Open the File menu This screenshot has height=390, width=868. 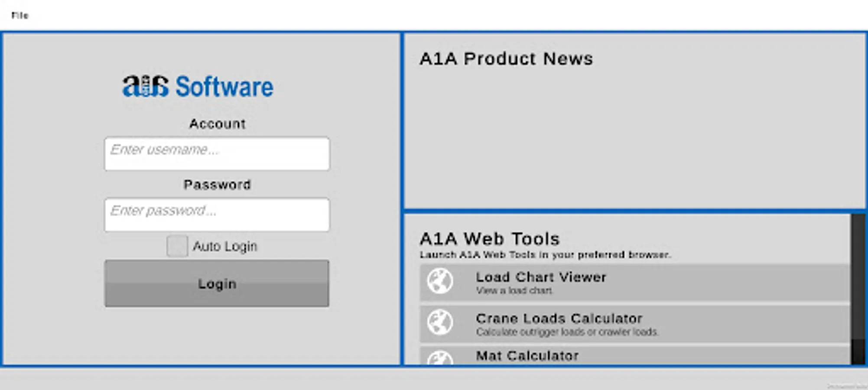[x=20, y=16]
